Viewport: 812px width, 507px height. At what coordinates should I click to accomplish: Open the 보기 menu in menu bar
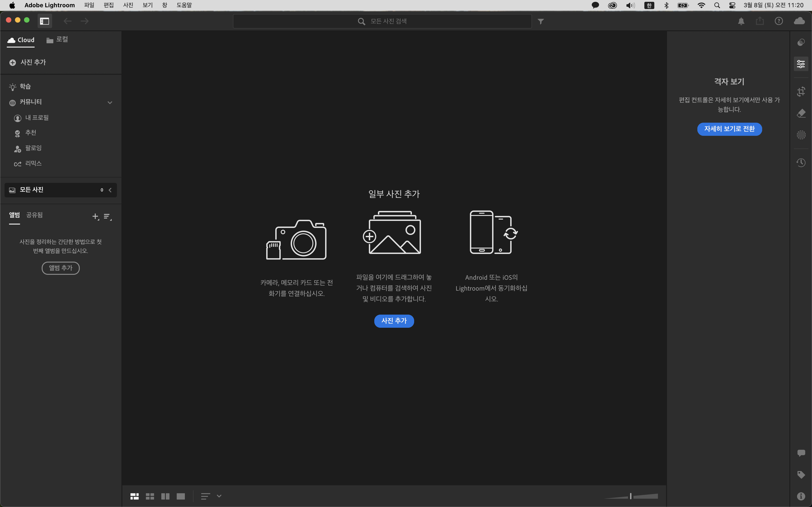click(x=147, y=5)
